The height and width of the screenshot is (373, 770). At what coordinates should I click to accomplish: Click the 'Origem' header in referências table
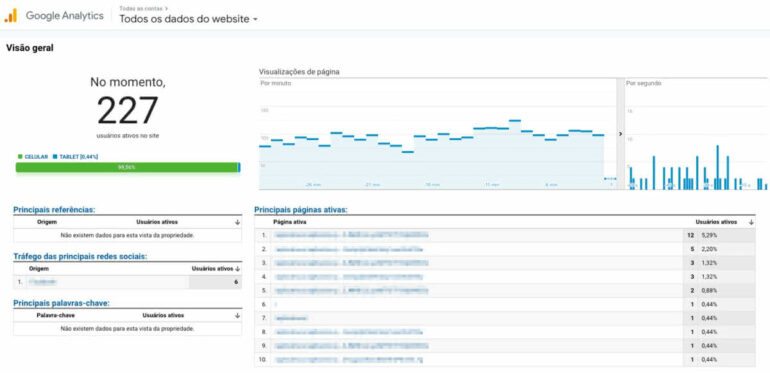[x=47, y=222]
